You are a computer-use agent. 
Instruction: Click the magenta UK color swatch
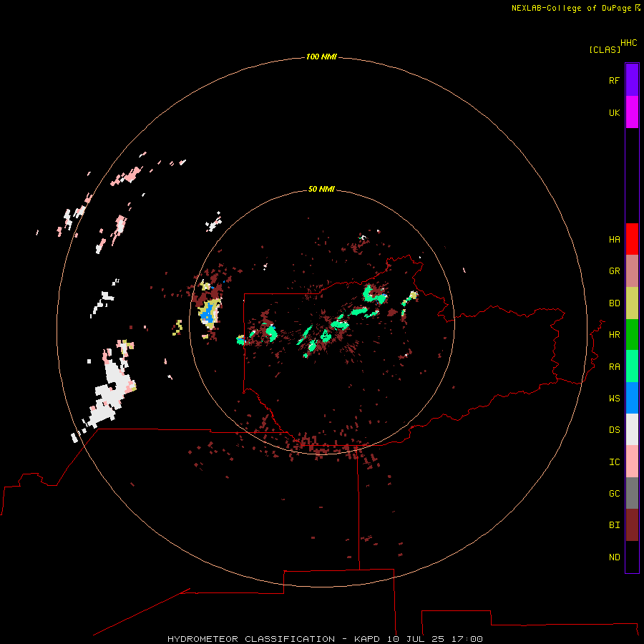pyautogui.click(x=632, y=112)
